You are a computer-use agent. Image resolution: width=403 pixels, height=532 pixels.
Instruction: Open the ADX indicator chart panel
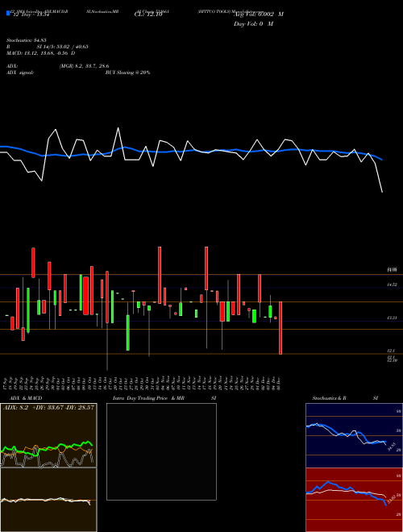(x=48, y=435)
